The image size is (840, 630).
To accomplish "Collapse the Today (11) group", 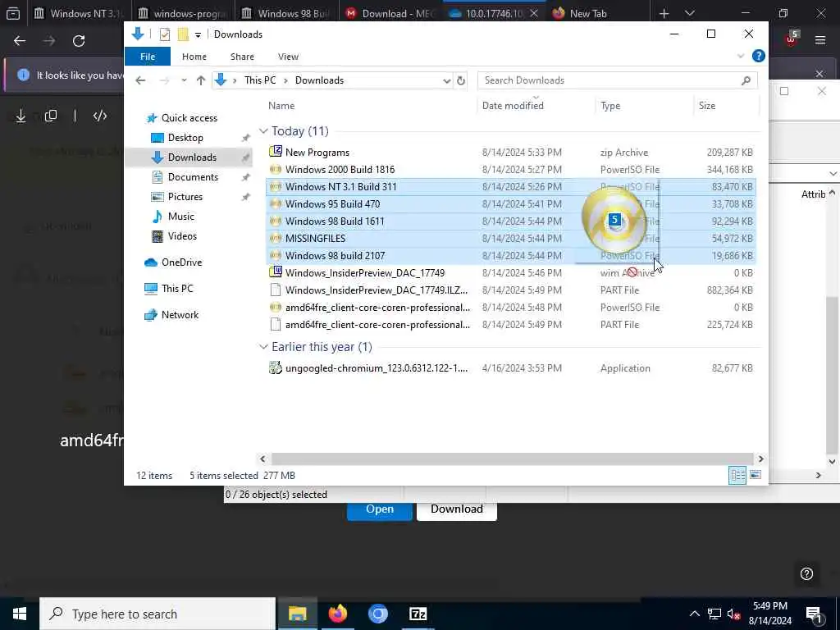I will tap(263, 131).
